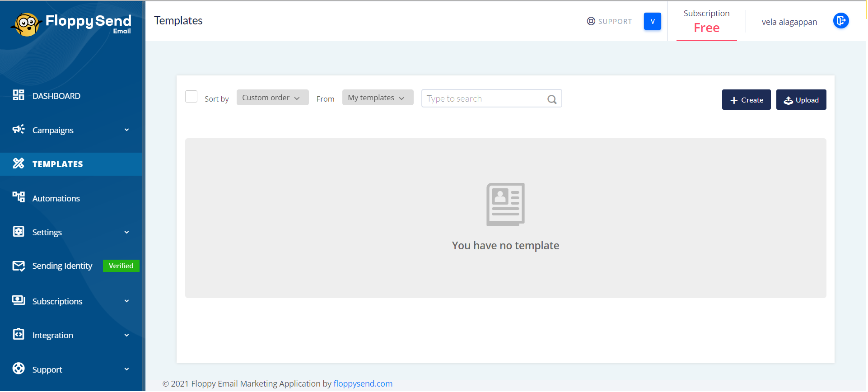
Task: Click the Settings sidebar label
Action: [x=47, y=233]
